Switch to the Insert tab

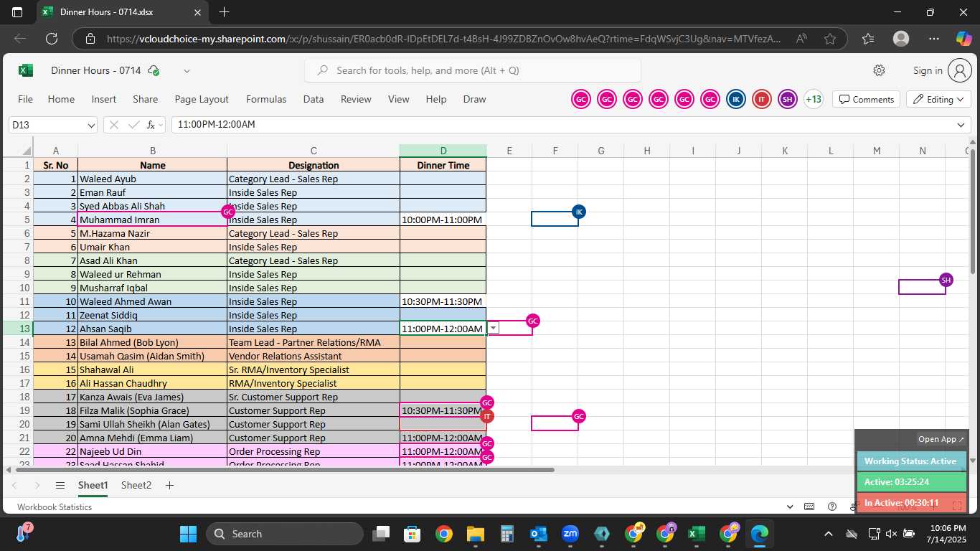coord(104,99)
